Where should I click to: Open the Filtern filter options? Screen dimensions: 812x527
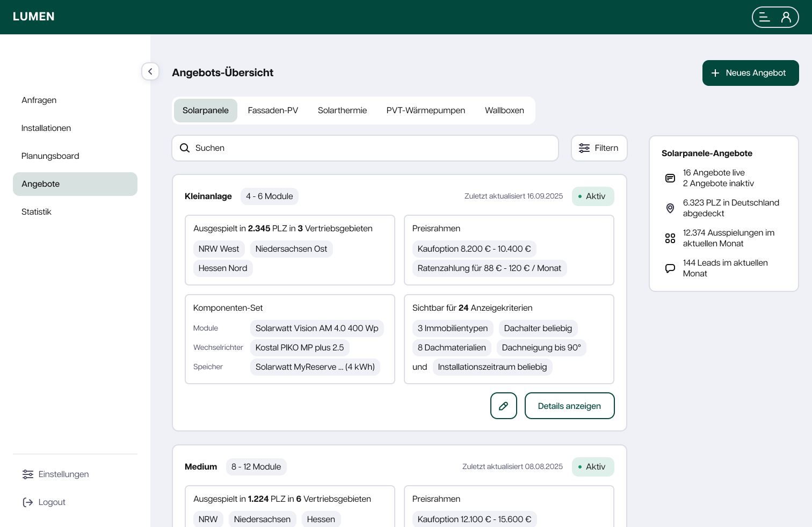pyautogui.click(x=599, y=148)
